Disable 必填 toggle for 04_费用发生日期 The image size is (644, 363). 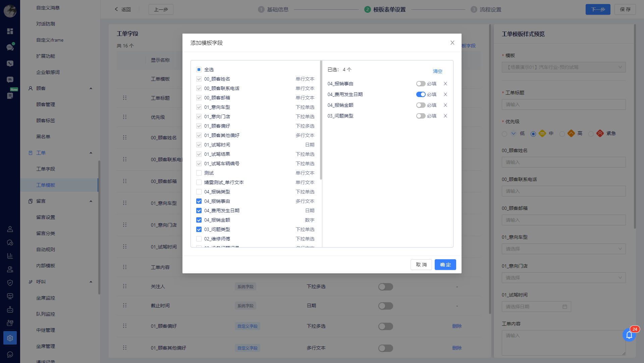(x=421, y=94)
